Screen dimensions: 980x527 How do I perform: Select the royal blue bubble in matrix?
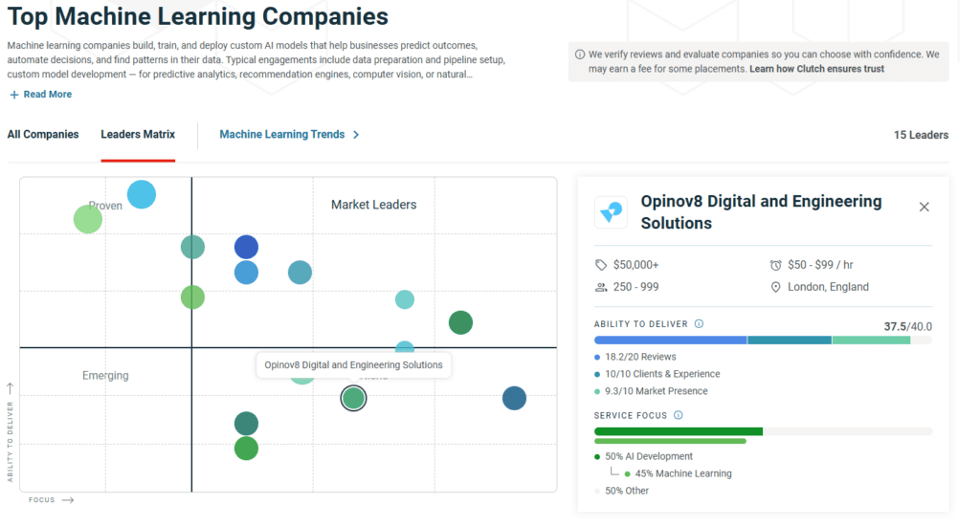(x=246, y=247)
